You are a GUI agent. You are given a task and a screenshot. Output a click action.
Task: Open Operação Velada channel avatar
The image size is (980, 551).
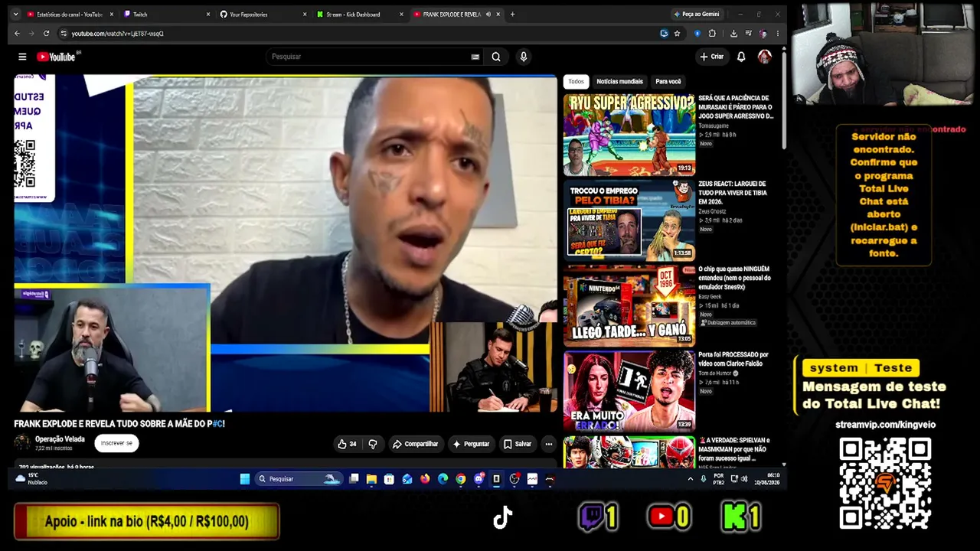pos(22,443)
